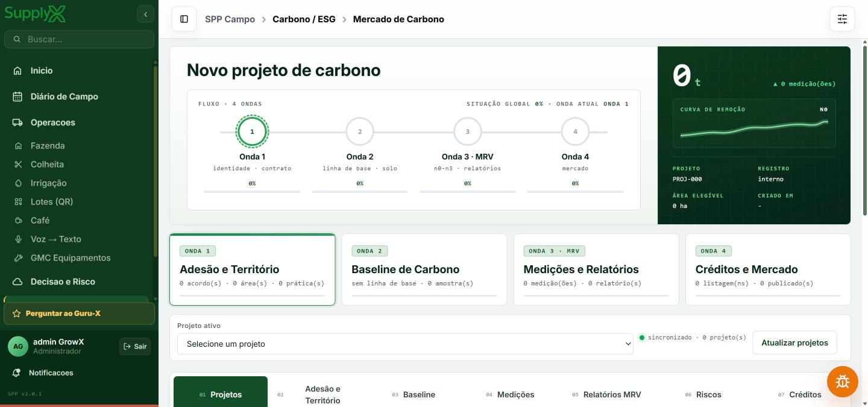Collapse the sidebar with the chevron button
Image resolution: width=868 pixels, height=407 pixels.
point(145,14)
